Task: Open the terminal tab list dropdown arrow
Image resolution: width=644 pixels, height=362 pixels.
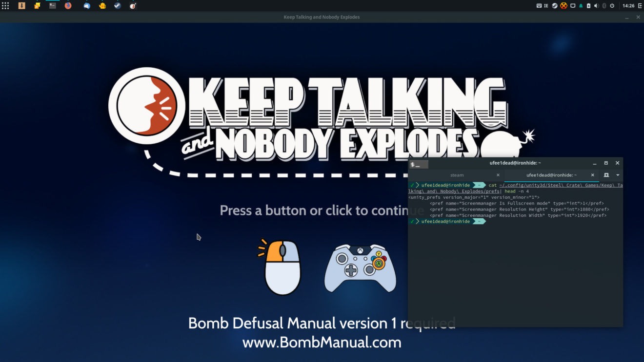Action: 617,175
